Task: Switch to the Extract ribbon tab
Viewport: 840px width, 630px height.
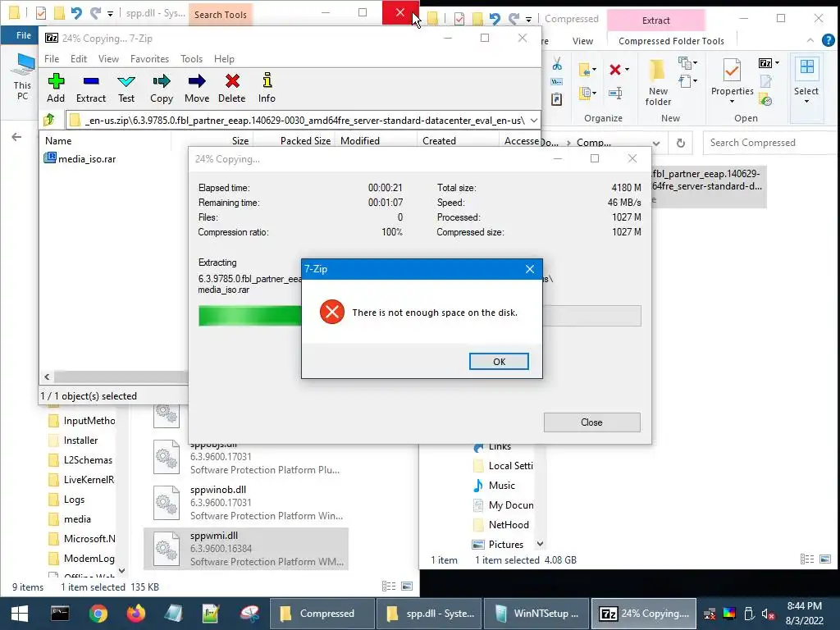Action: click(x=655, y=21)
